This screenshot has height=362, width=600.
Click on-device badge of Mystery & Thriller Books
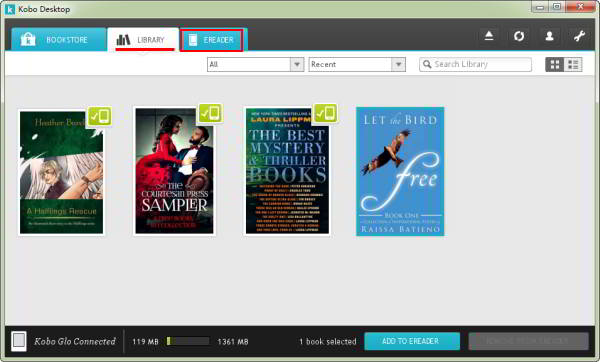(326, 113)
